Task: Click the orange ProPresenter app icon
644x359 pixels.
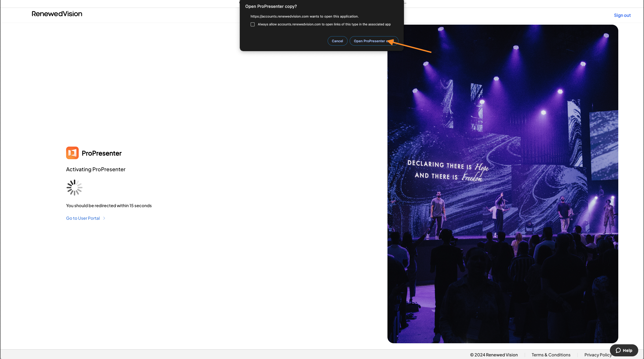Action: (72, 153)
